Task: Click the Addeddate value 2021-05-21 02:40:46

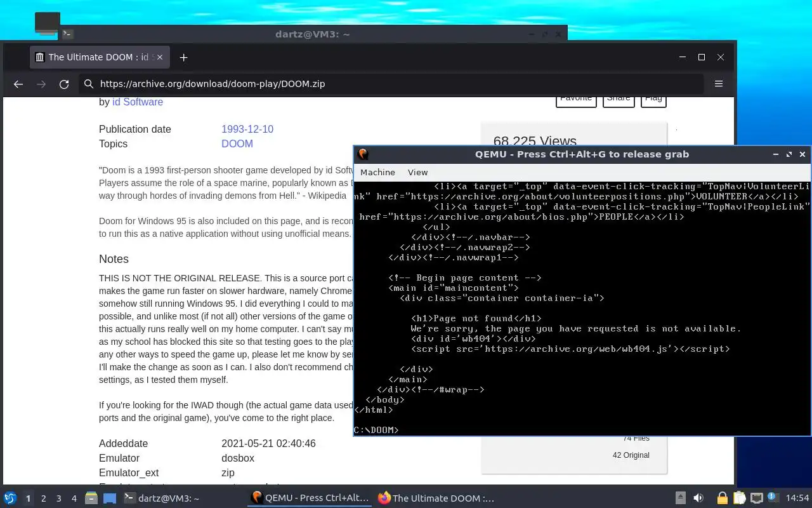Action: pos(268,443)
